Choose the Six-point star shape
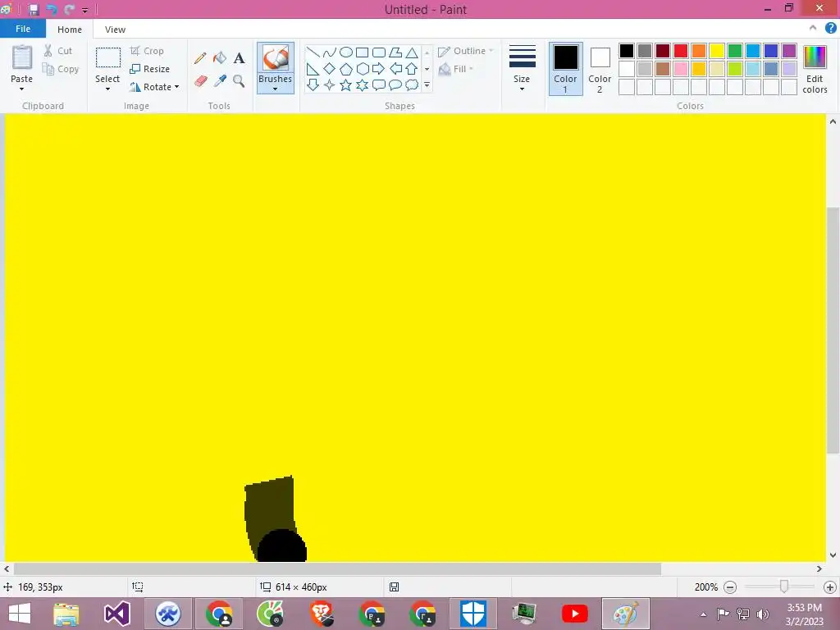 pyautogui.click(x=363, y=84)
